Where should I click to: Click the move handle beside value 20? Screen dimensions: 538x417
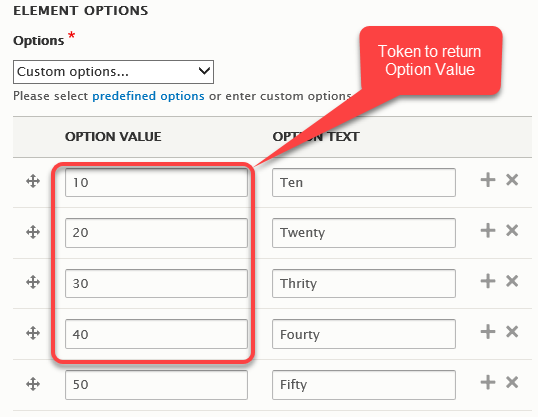coord(33,232)
